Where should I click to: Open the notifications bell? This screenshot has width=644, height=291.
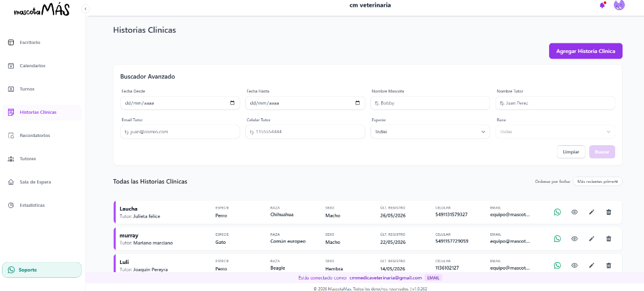pyautogui.click(x=602, y=5)
